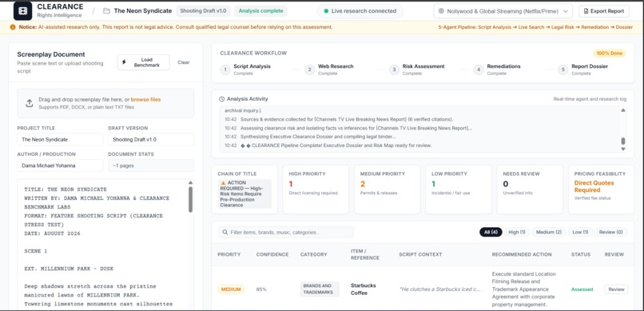Click the screenplay text scrollbar thumb
Screen dimensions: 644x311
190,200
